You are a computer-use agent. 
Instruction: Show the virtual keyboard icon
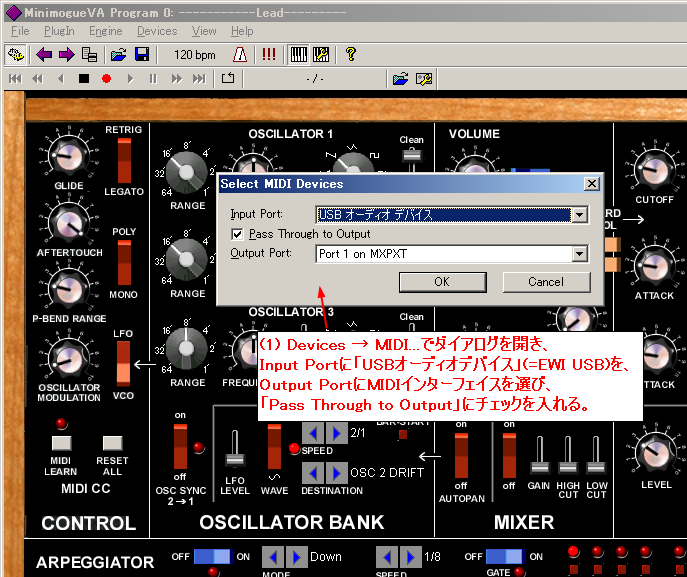299,55
